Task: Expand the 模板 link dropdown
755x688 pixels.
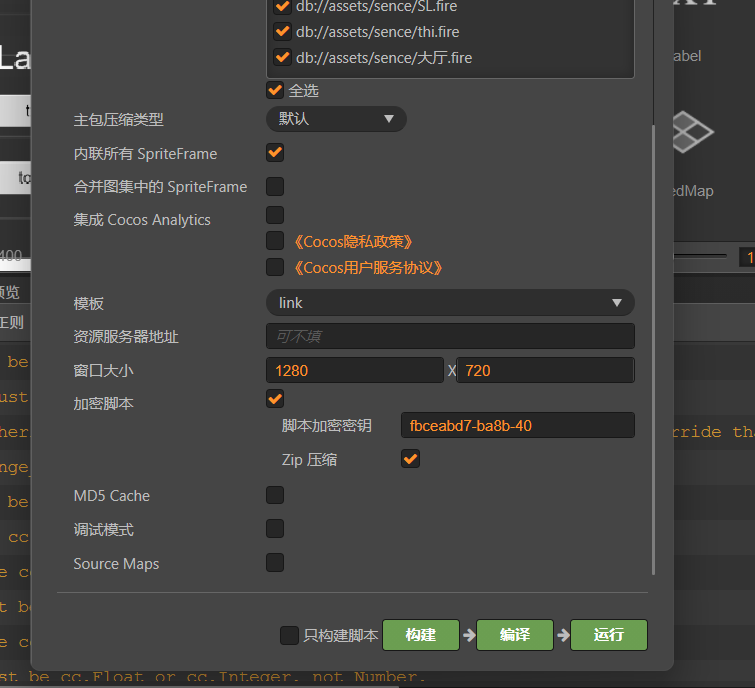Action: 450,303
